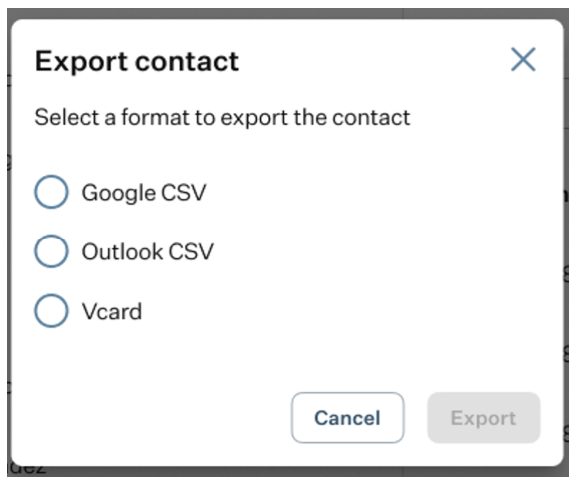Choose Outlook CSV as export format
575x480 pixels.
click(x=51, y=251)
